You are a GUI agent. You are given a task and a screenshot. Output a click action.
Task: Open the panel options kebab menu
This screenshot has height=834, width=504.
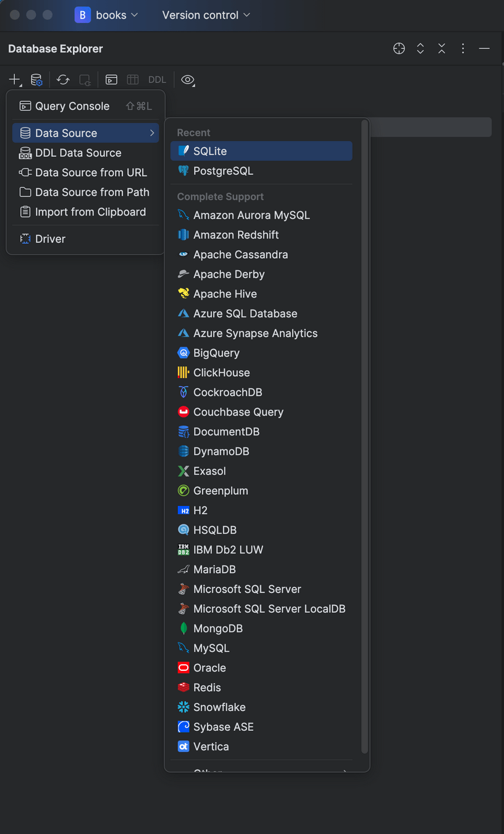tap(463, 49)
